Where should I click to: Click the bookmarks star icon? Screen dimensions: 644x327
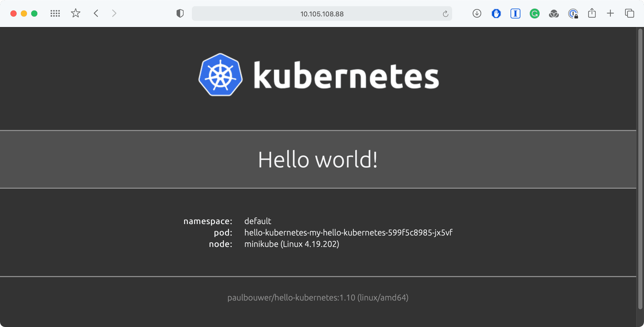tap(76, 13)
